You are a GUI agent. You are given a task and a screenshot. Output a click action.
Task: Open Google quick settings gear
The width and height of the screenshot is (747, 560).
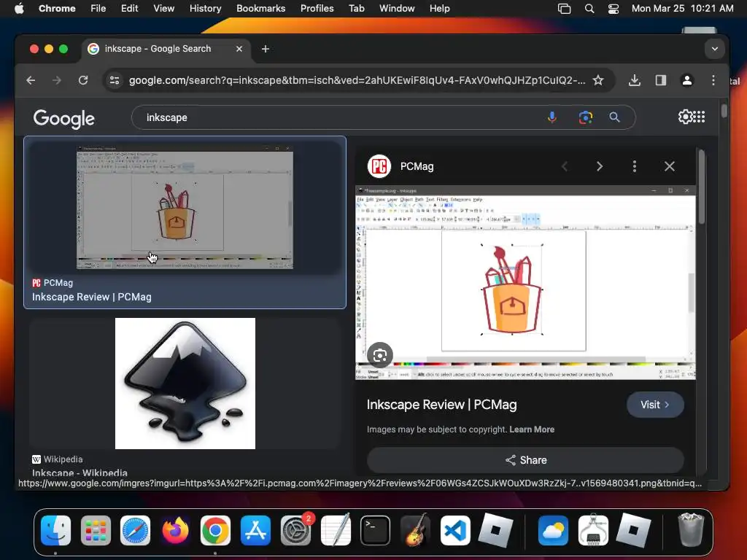coord(685,117)
